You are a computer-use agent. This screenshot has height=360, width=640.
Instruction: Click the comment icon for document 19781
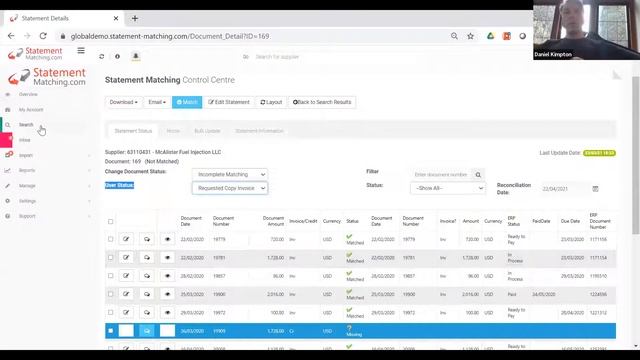pyautogui.click(x=147, y=258)
